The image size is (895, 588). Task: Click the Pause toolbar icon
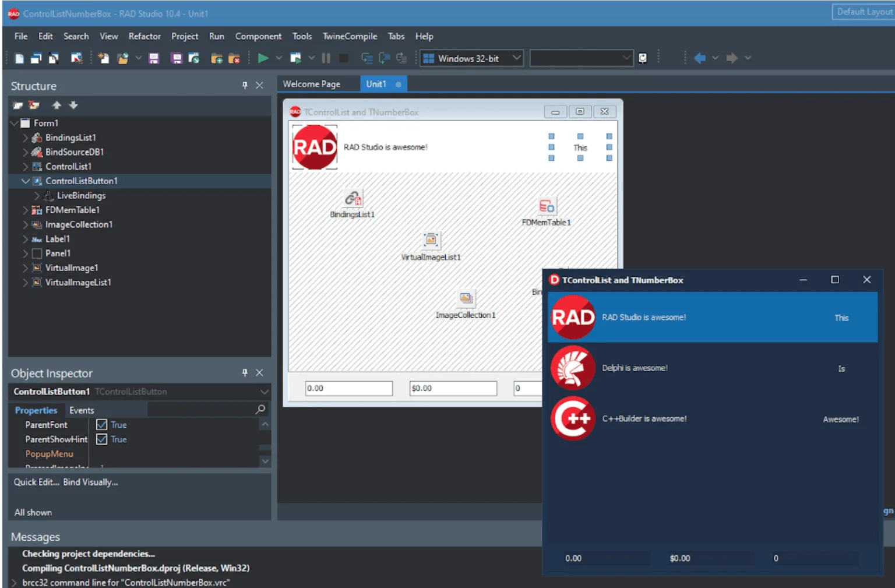326,58
